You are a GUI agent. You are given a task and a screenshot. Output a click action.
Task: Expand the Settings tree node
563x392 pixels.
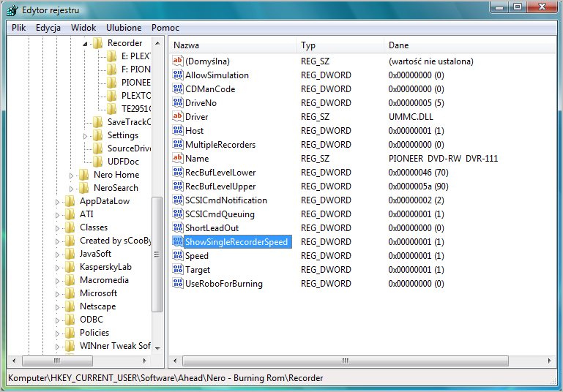[85, 136]
